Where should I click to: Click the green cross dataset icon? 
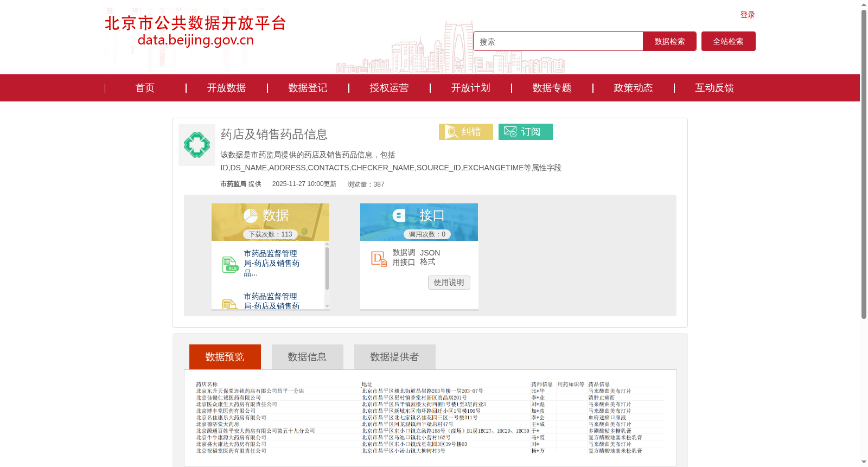point(197,145)
